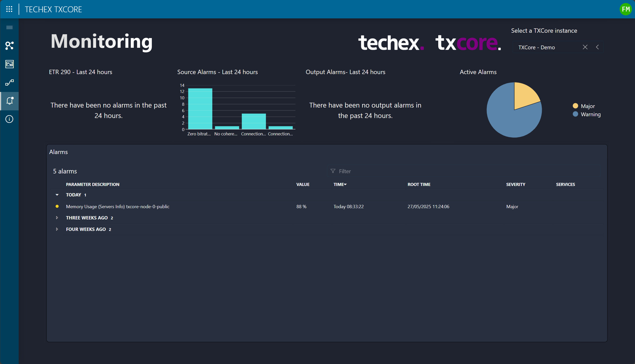Toggle Major legend swatch in Active Alarms

coord(575,106)
